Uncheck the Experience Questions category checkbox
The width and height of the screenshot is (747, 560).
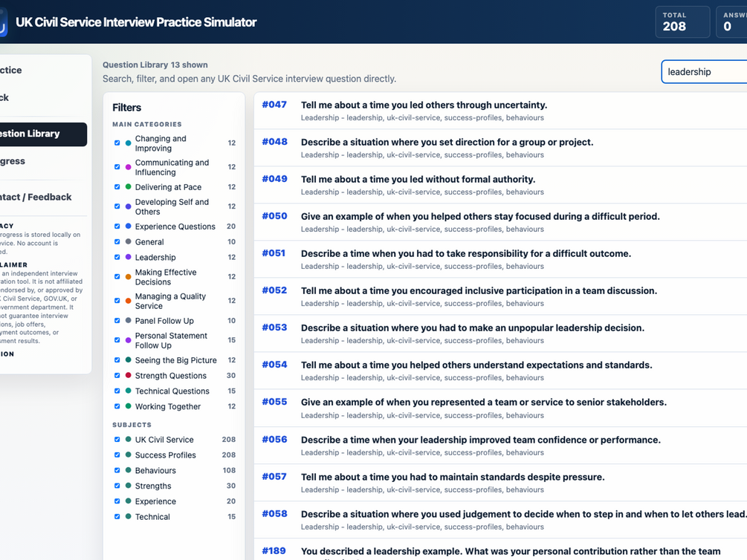coord(117,227)
